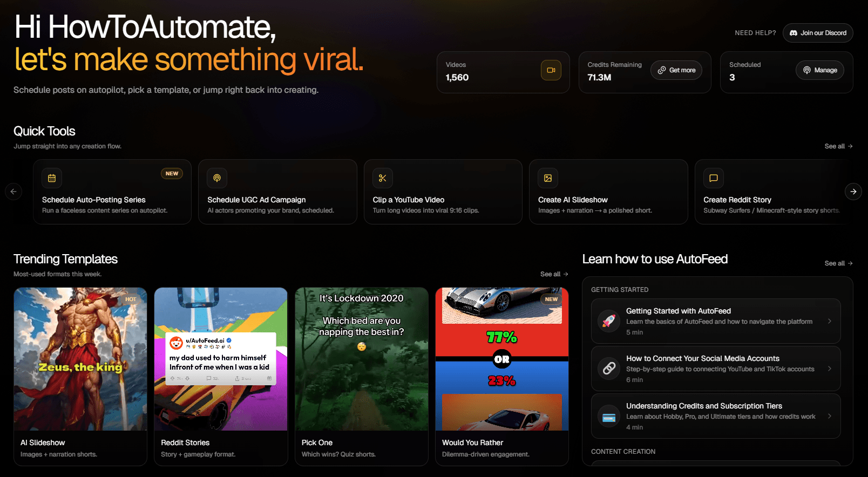Open the Connect Social Media Accounts chevron
The width and height of the screenshot is (868, 477).
830,369
